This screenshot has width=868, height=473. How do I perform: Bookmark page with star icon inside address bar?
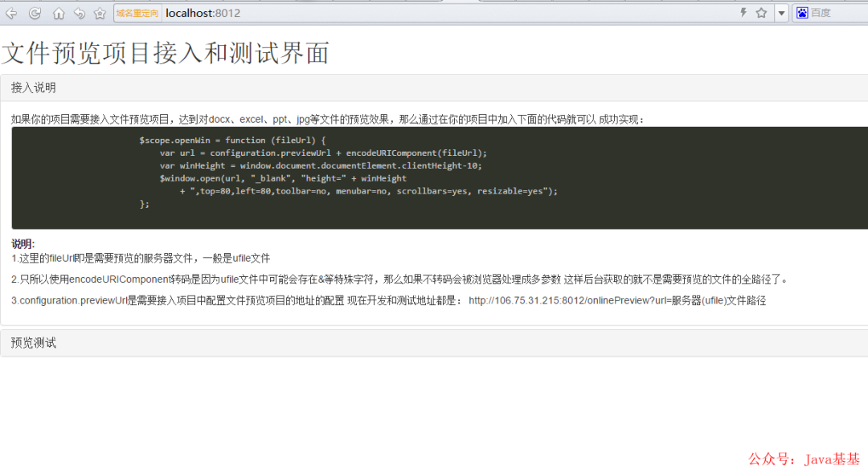coord(762,13)
